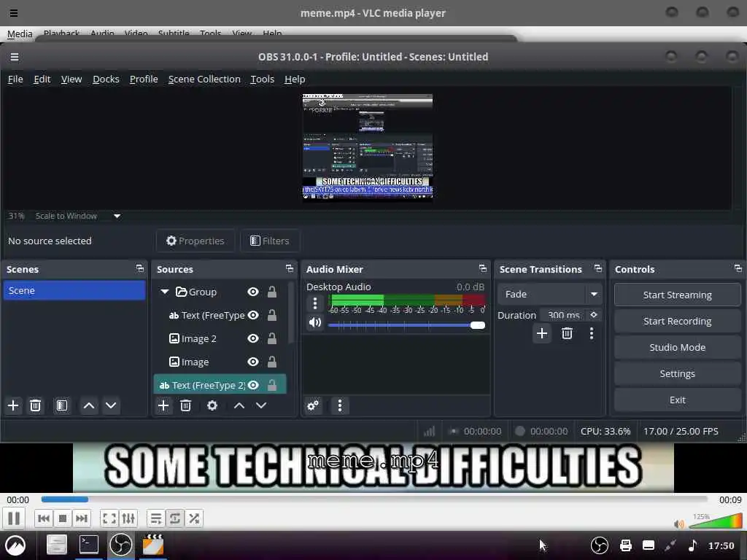Add a new source with plus icon
The image size is (747, 560).
pyautogui.click(x=163, y=405)
